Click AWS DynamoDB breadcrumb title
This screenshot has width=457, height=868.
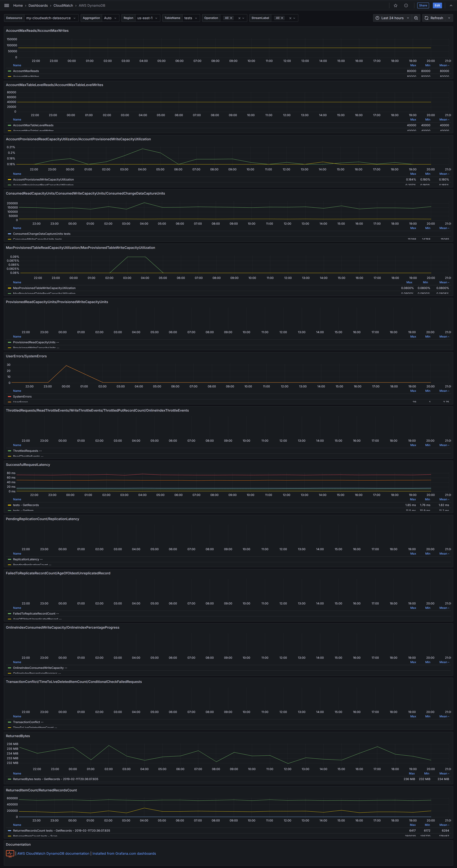tap(92, 5)
